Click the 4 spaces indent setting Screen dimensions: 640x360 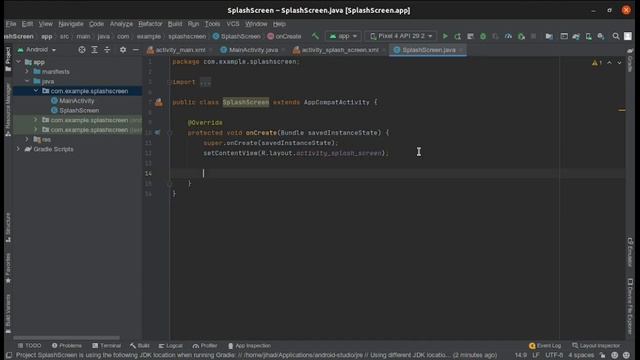point(581,355)
